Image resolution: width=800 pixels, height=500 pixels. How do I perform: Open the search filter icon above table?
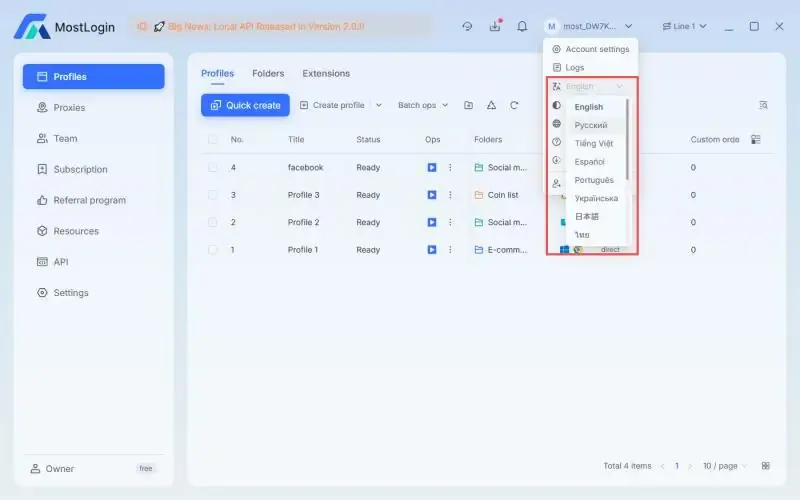pyautogui.click(x=763, y=105)
